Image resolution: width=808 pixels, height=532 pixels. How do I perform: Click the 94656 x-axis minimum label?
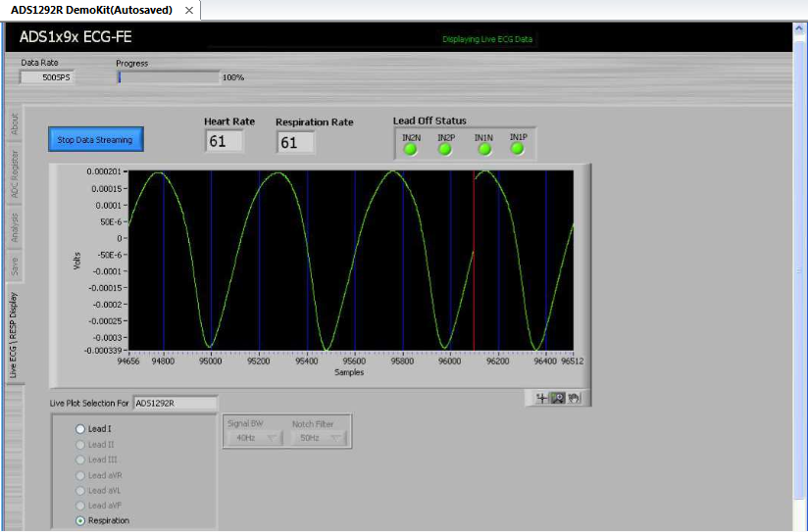(x=128, y=362)
